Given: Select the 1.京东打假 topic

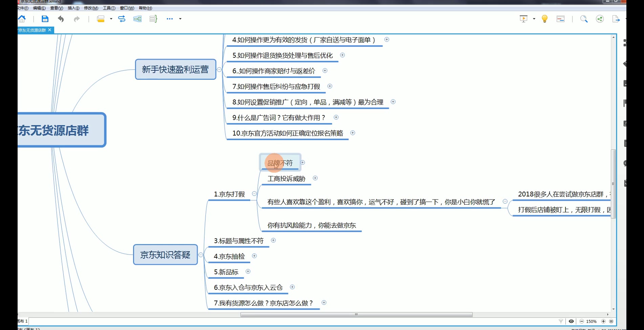Looking at the screenshot, I should 229,194.
